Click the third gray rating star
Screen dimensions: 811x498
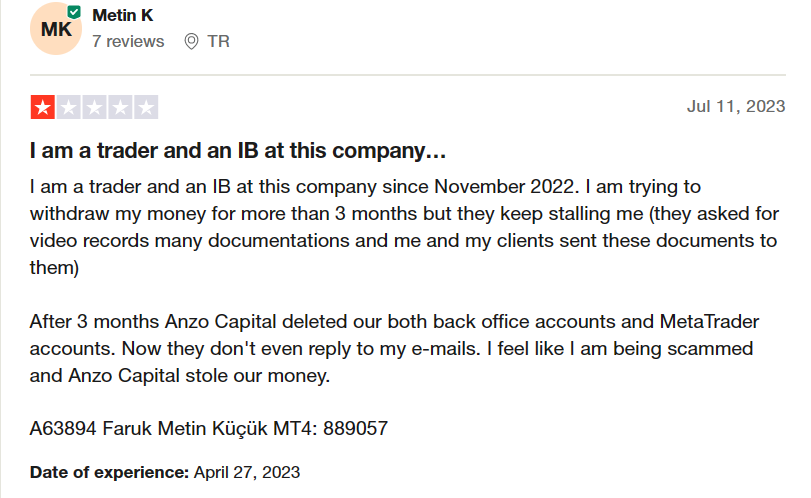tap(94, 107)
